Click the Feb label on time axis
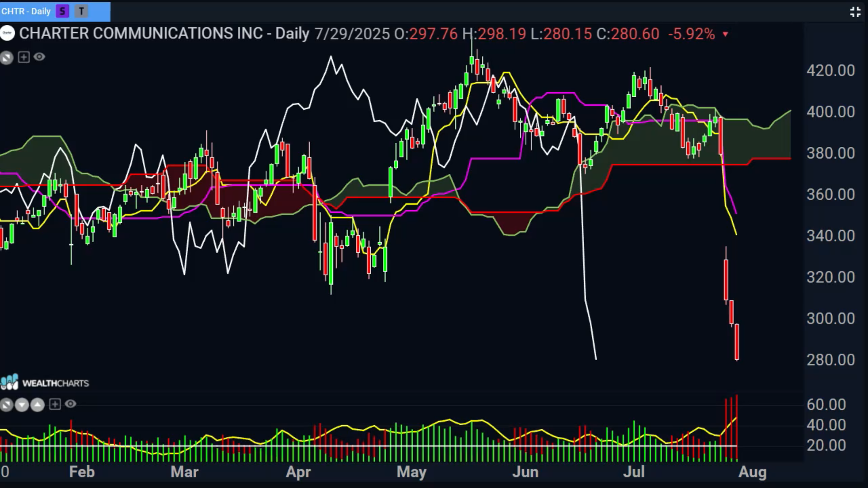Viewport: 868px width, 488px height. [x=82, y=472]
